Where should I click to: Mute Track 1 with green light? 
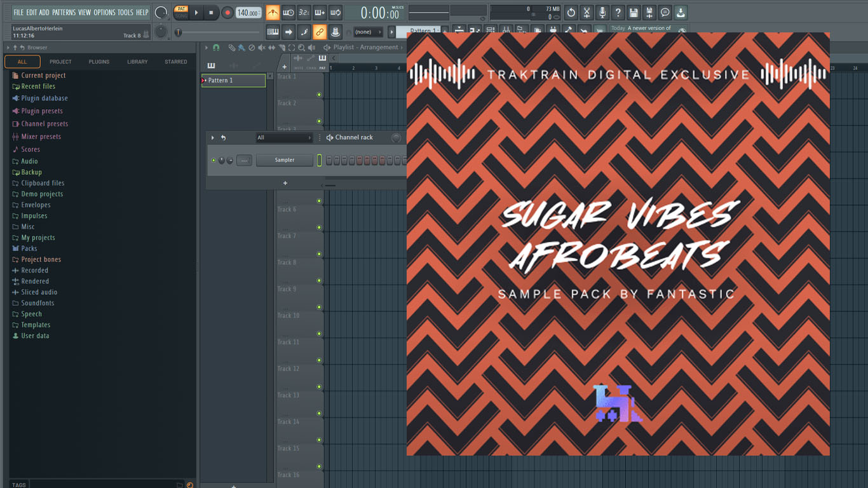tap(319, 95)
